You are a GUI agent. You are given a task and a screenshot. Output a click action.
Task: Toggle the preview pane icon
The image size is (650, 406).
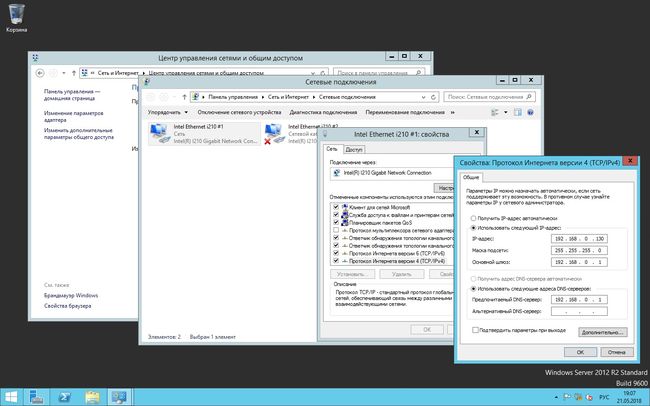click(517, 112)
